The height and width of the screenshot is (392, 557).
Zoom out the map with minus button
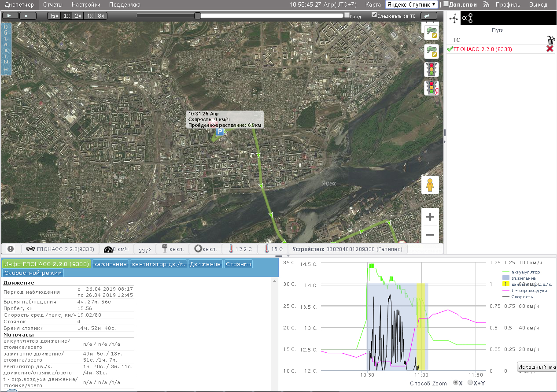pyautogui.click(x=430, y=234)
